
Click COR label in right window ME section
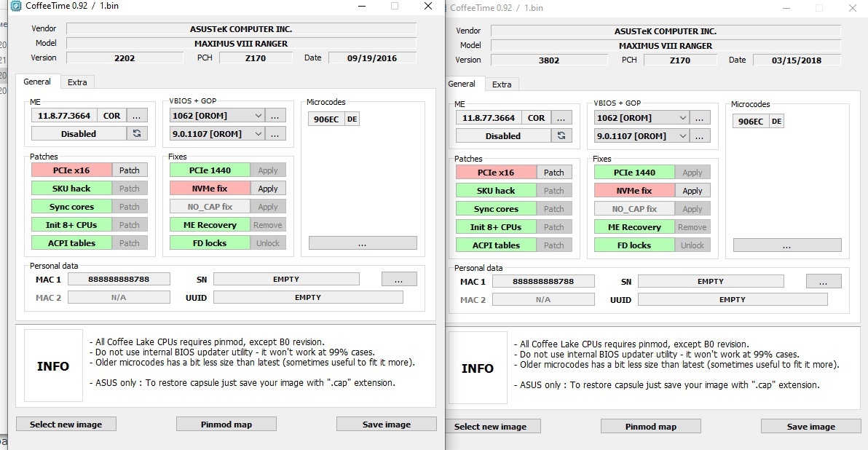[x=536, y=118]
